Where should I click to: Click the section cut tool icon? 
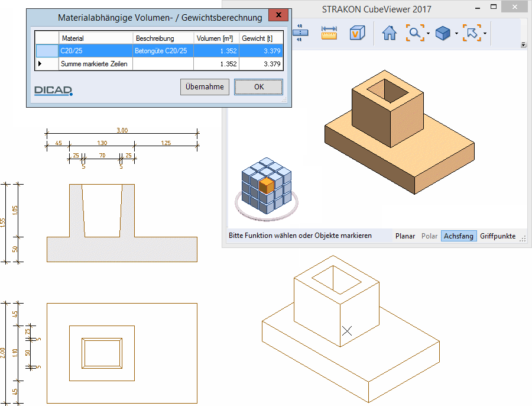(300, 33)
